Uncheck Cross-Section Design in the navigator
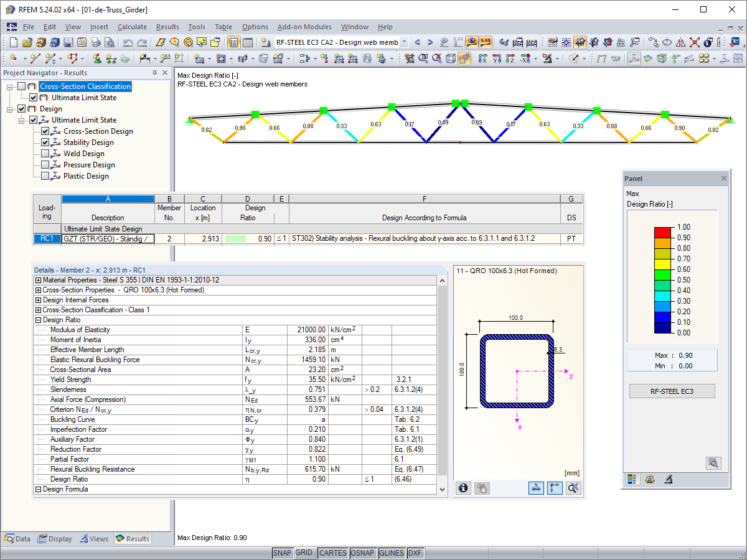This screenshot has width=747, height=560. pyautogui.click(x=45, y=131)
